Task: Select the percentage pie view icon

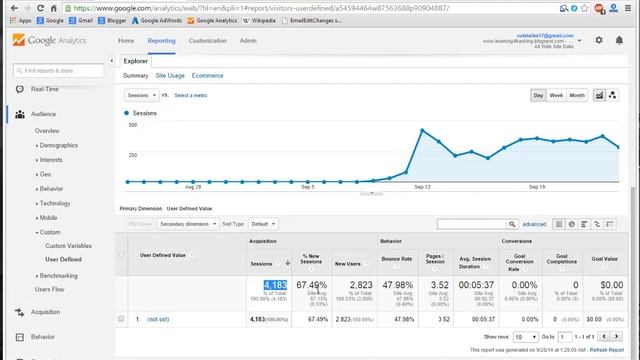Action: tap(571, 224)
